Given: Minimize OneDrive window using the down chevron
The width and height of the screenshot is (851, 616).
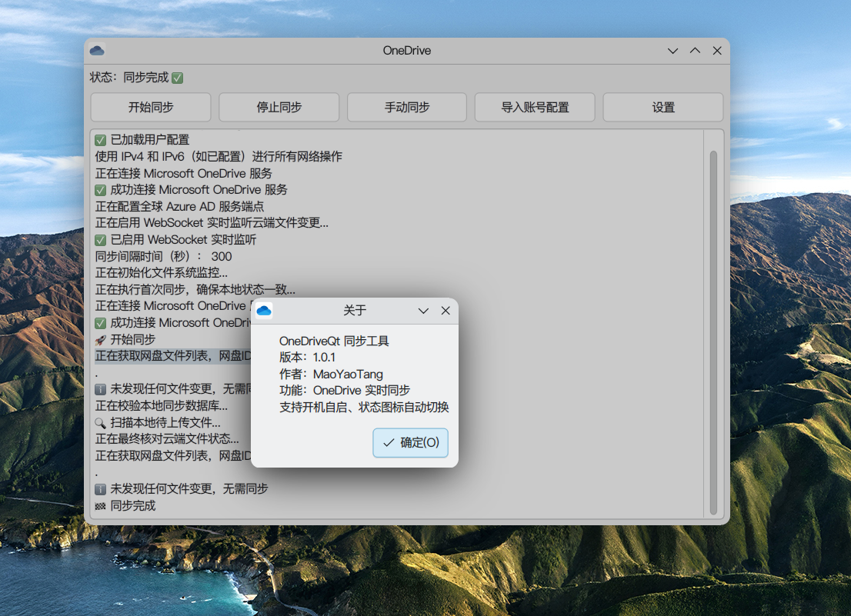Looking at the screenshot, I should (673, 51).
